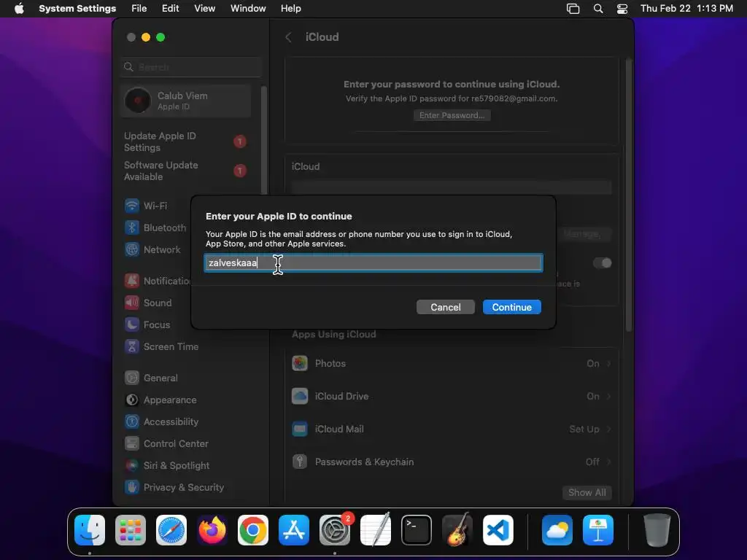Image resolution: width=747 pixels, height=560 pixels.
Task: Open the Apple menu
Action: (19, 8)
